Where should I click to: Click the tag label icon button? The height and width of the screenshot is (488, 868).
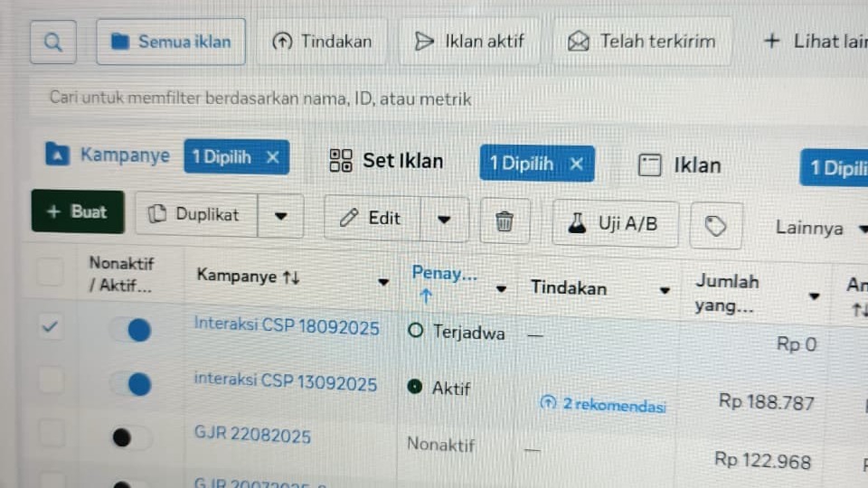[715, 226]
